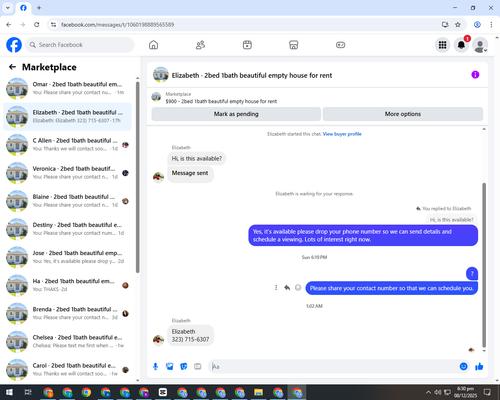500x400 pixels.
Task: Click Elizabeth's phone number message
Action: tap(190, 335)
